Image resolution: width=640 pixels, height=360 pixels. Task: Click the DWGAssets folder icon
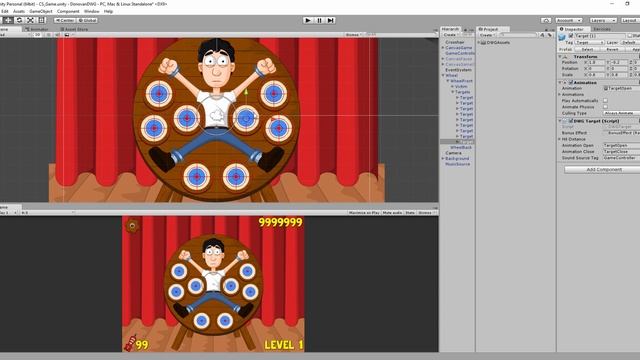coord(483,42)
